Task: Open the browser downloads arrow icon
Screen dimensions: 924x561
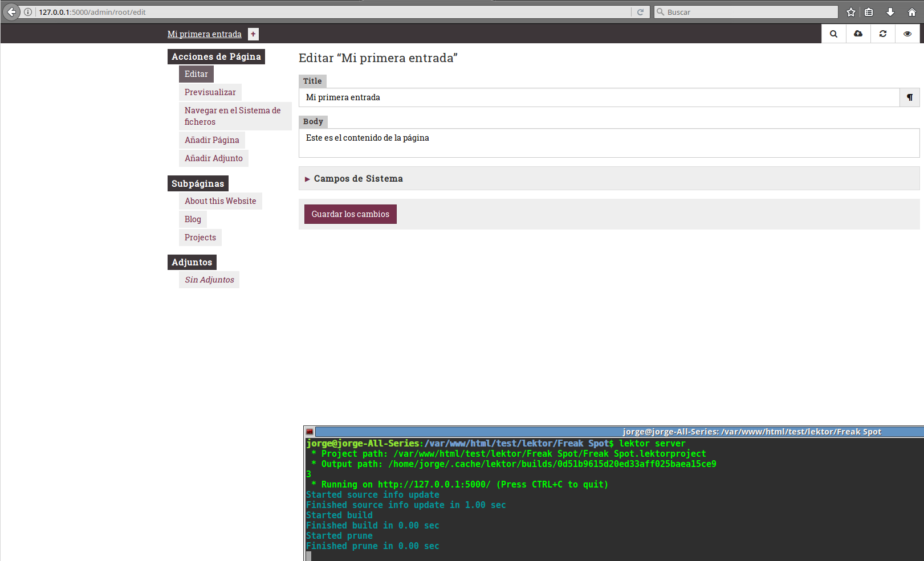Action: pos(890,12)
